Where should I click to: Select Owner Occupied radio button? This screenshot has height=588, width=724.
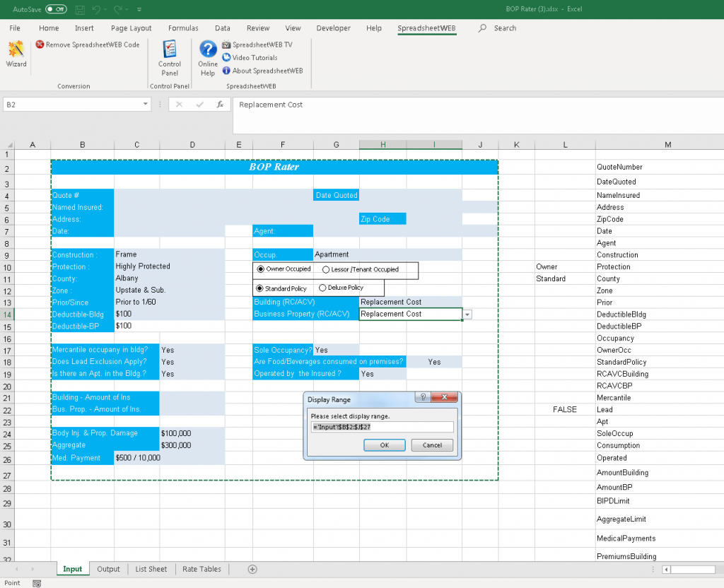tap(260, 269)
